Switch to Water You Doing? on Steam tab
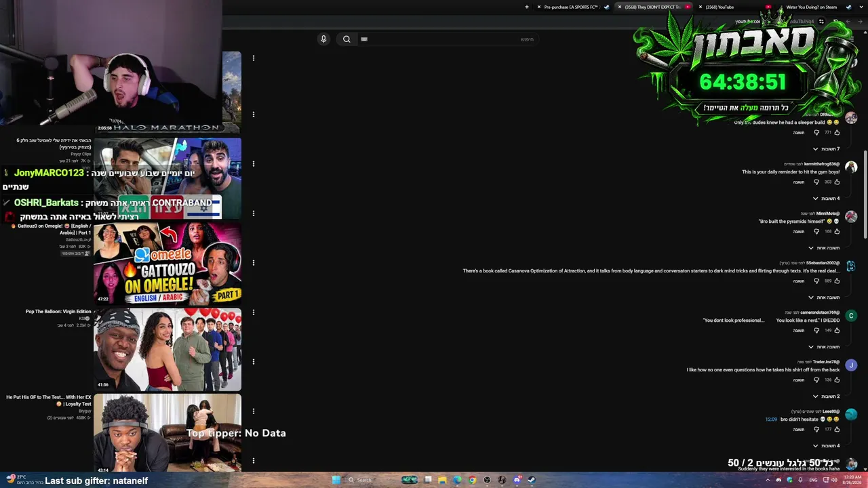868x488 pixels. [x=814, y=7]
